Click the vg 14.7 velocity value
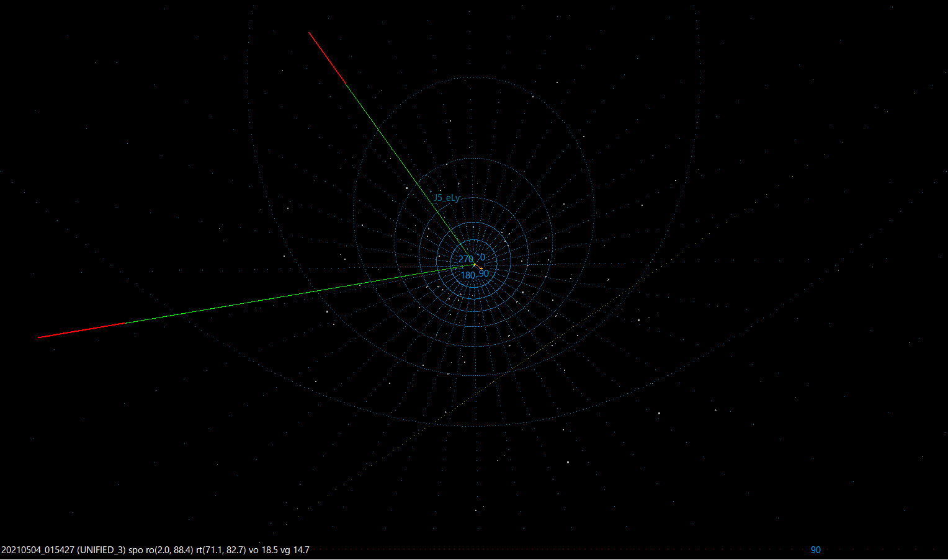This screenshot has height=560, width=948. [295, 550]
